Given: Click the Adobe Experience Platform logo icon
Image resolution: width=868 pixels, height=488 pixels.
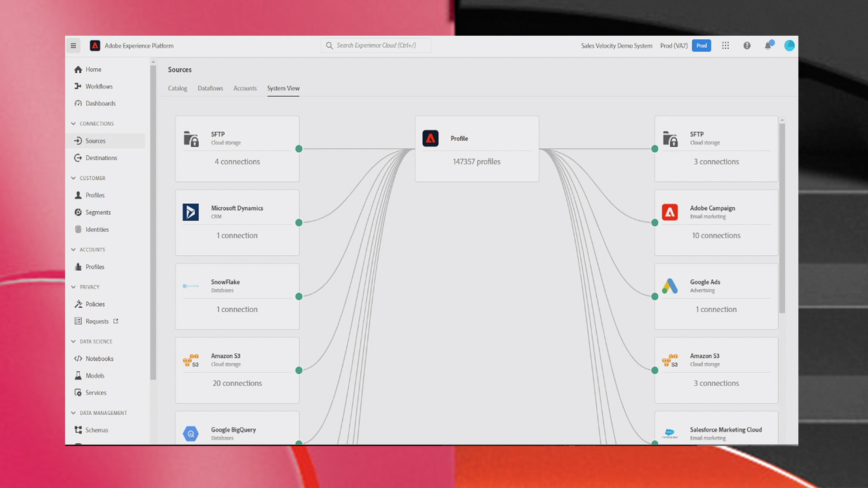Looking at the screenshot, I should coord(95,45).
